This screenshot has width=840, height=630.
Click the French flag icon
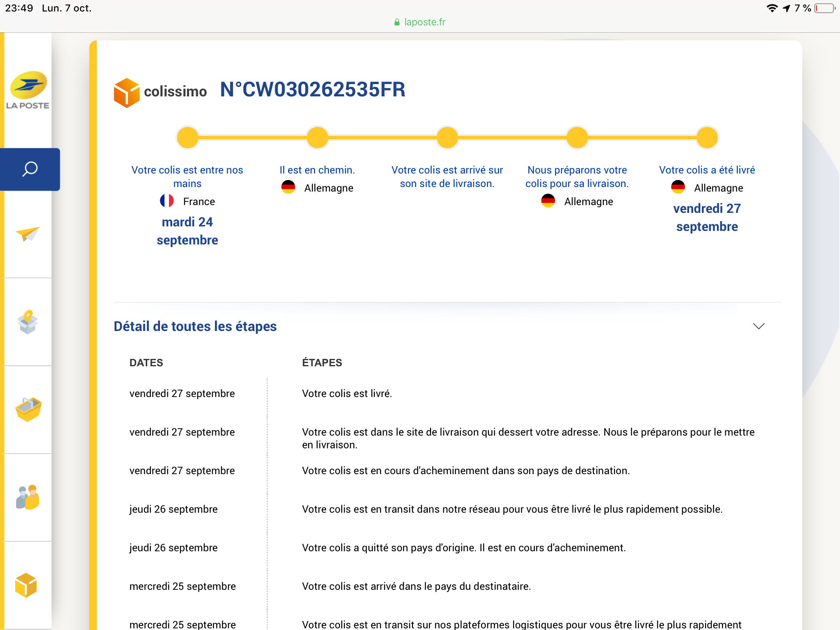click(167, 201)
